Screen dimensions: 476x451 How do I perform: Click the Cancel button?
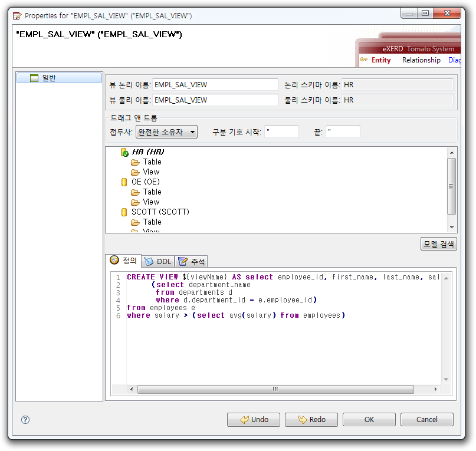coord(426,420)
